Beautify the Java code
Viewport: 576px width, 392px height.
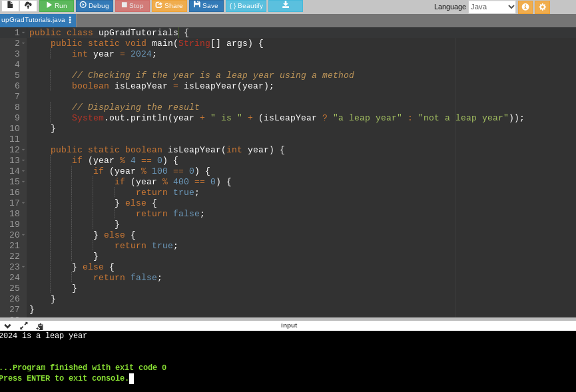point(246,6)
